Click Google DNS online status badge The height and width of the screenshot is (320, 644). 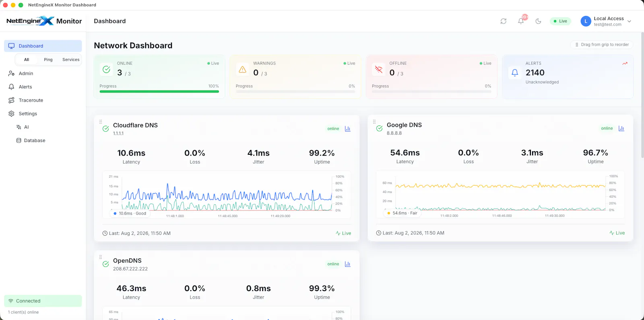tap(607, 128)
